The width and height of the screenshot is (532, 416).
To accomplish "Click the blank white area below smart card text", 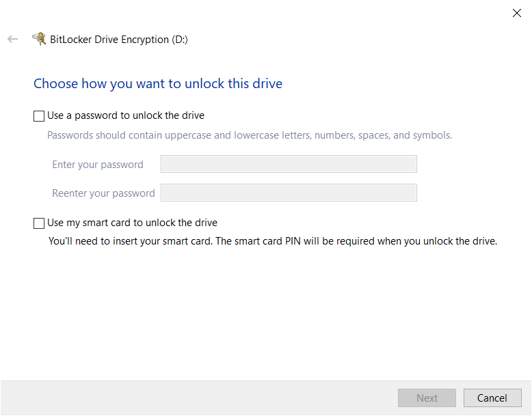I will 265,314.
